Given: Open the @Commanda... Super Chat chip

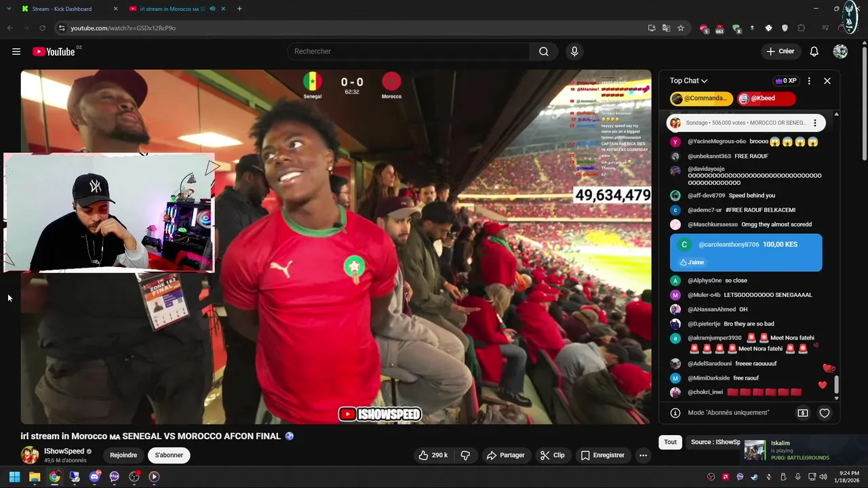Looking at the screenshot, I should coord(702,98).
